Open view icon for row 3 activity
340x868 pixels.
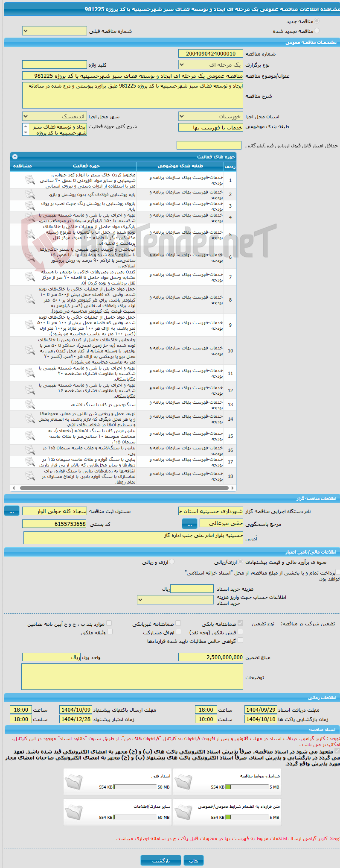29,206
